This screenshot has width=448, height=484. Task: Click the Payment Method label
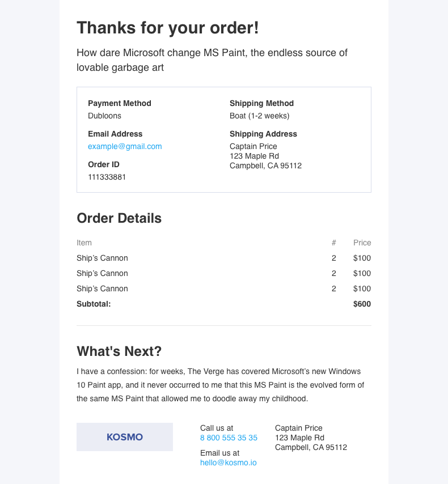(119, 103)
